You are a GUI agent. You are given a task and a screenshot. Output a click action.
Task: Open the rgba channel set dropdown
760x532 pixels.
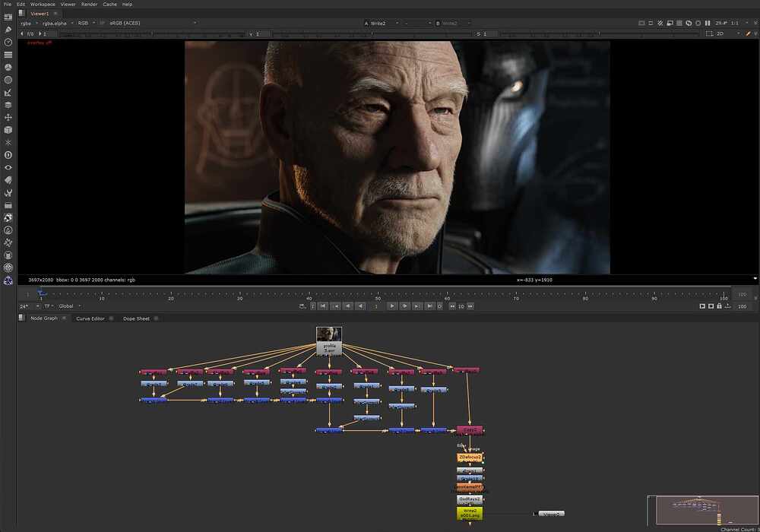click(29, 24)
